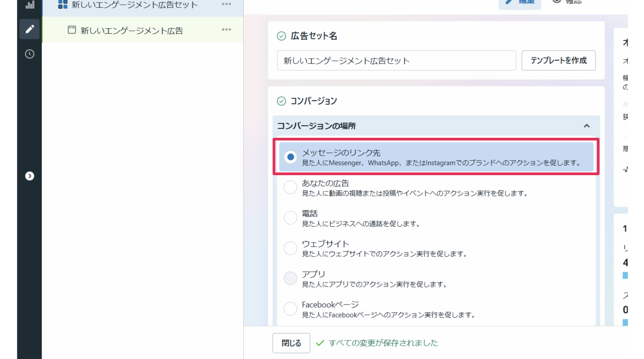Click 閉じる button
This screenshot has width=644, height=359.
[x=291, y=343]
